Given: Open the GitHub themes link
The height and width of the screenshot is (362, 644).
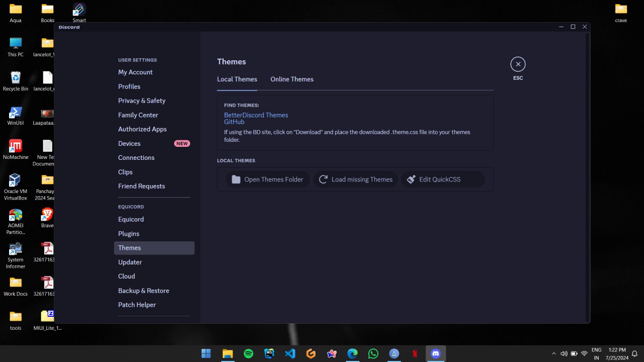Looking at the screenshot, I should [234, 122].
